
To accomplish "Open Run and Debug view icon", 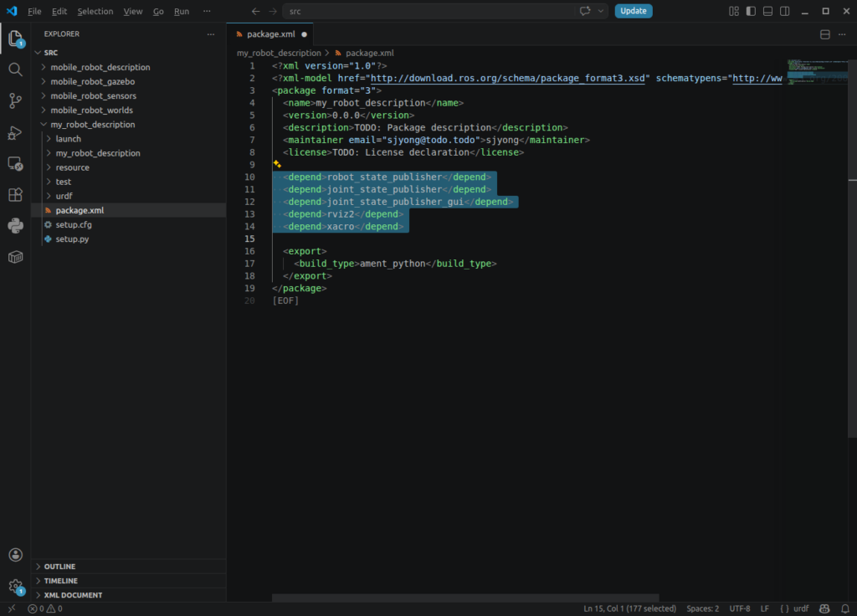I will click(15, 132).
